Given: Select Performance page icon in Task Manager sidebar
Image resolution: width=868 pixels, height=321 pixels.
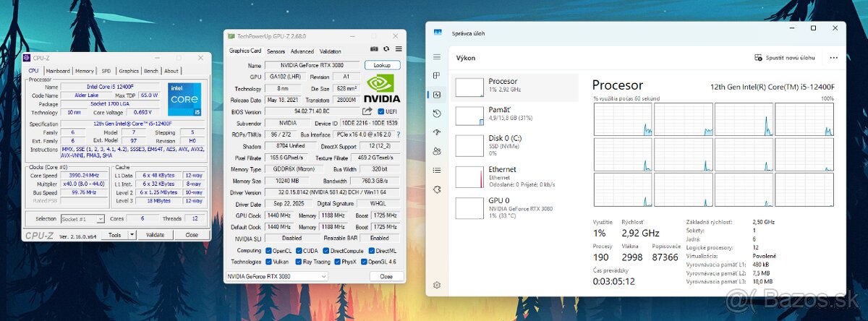Looking at the screenshot, I should pyautogui.click(x=437, y=95).
